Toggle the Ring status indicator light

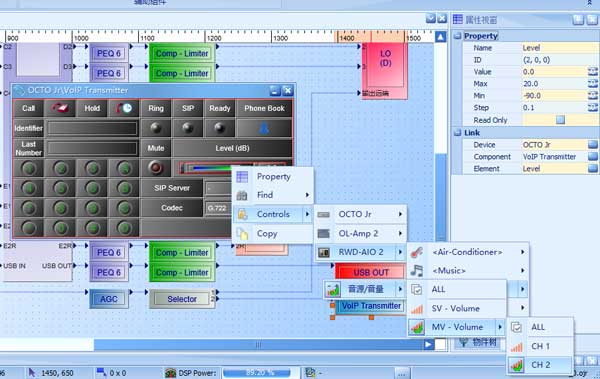coord(155,128)
